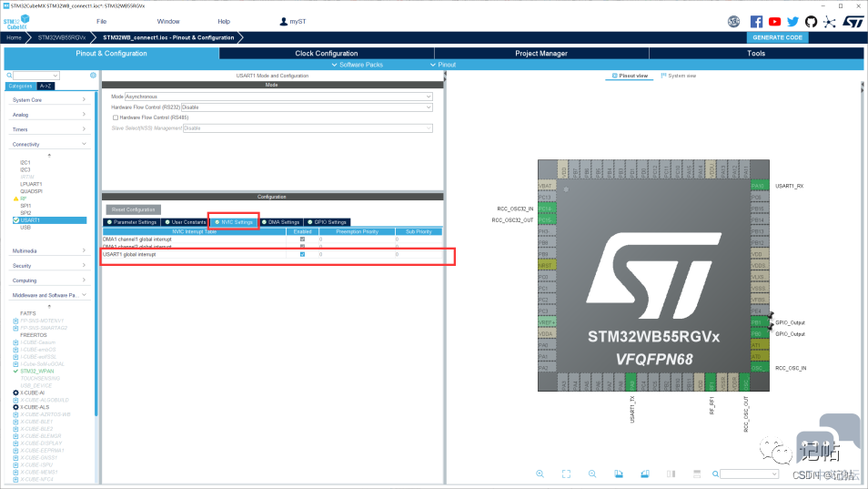Viewport: 868px width, 489px height.
Task: Fit chip to the view area
Action: point(566,474)
